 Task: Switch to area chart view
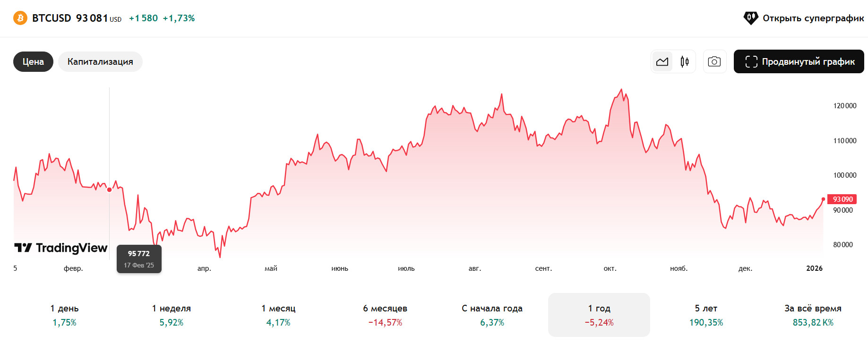(662, 61)
